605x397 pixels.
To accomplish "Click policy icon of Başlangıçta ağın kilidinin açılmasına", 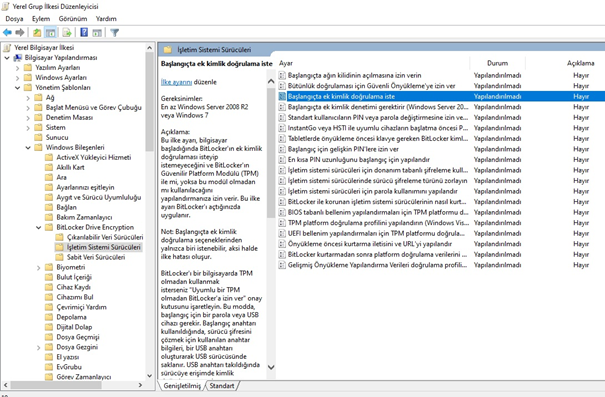I will click(282, 75).
